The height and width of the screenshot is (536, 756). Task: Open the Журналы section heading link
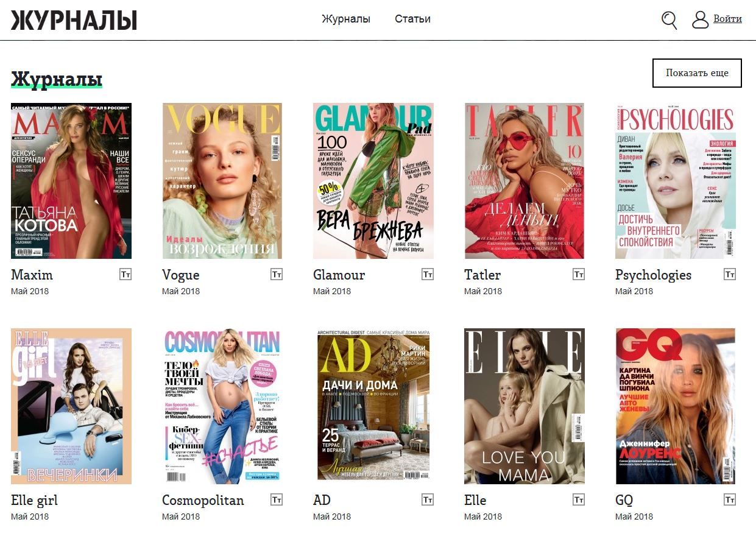[57, 80]
